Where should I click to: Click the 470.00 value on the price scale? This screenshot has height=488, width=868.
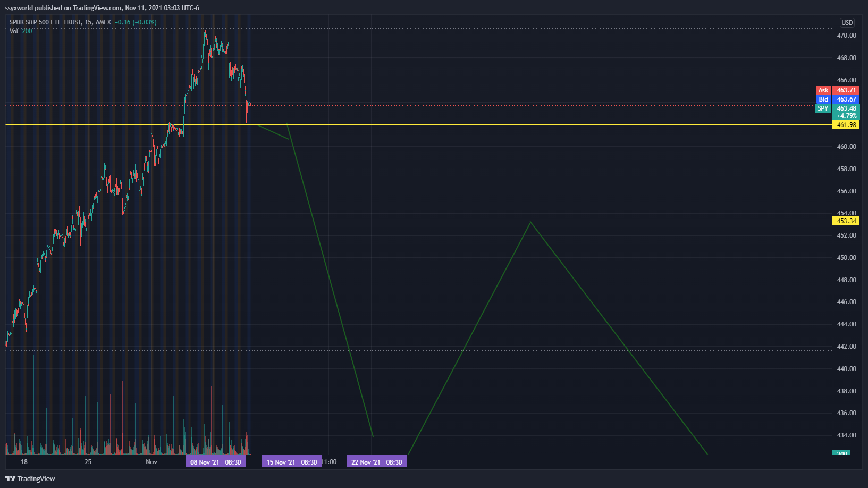click(846, 36)
